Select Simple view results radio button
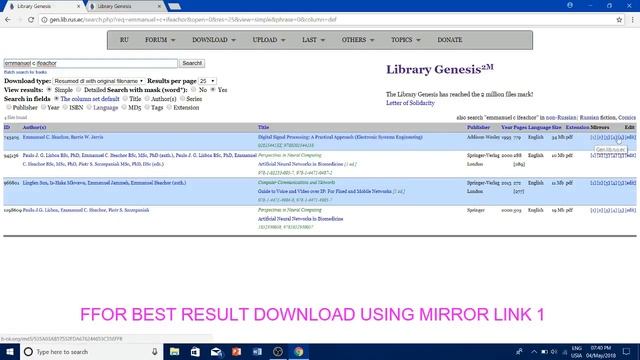 click(x=49, y=89)
